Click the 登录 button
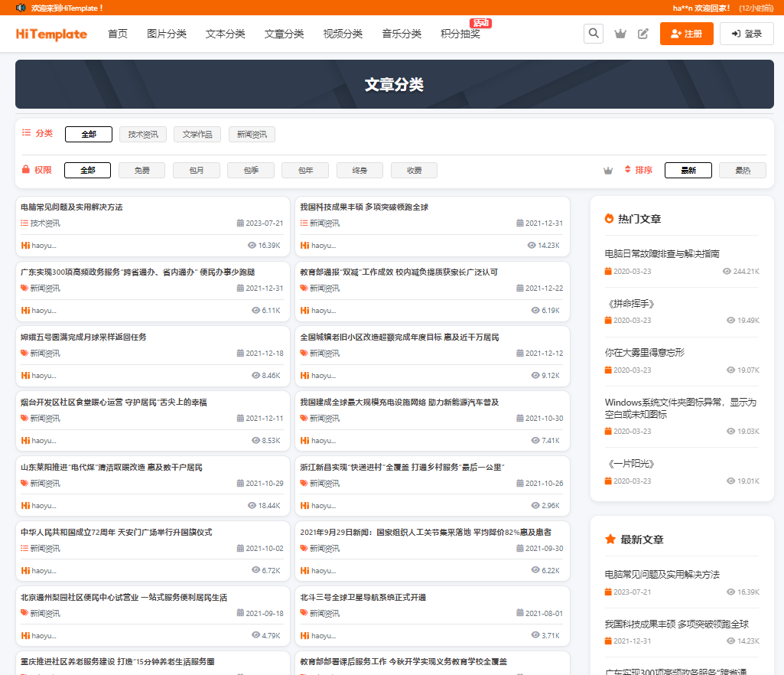784x675 pixels. [x=746, y=34]
